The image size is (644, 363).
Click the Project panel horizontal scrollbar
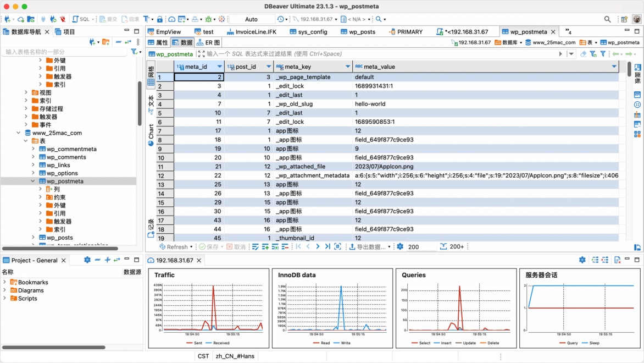53,348
